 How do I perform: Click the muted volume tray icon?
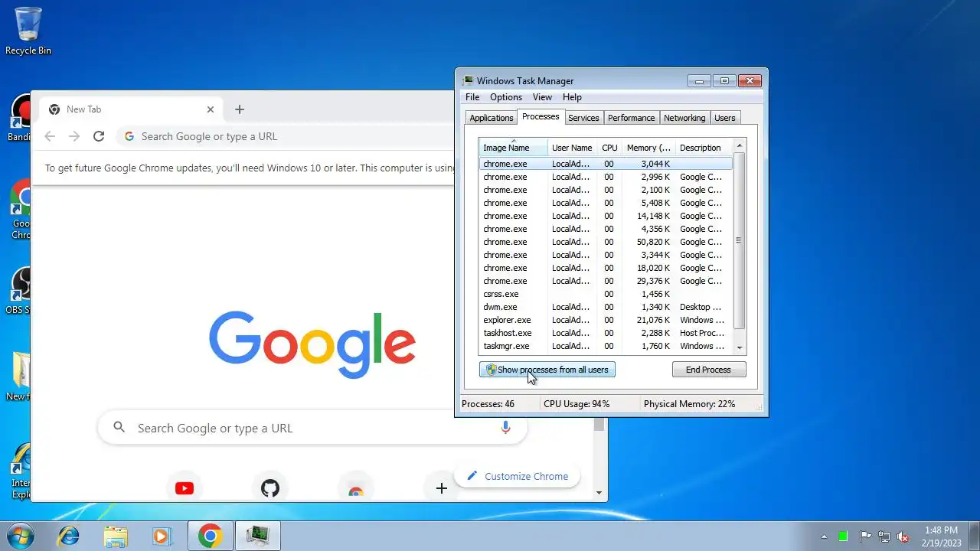coord(903,536)
